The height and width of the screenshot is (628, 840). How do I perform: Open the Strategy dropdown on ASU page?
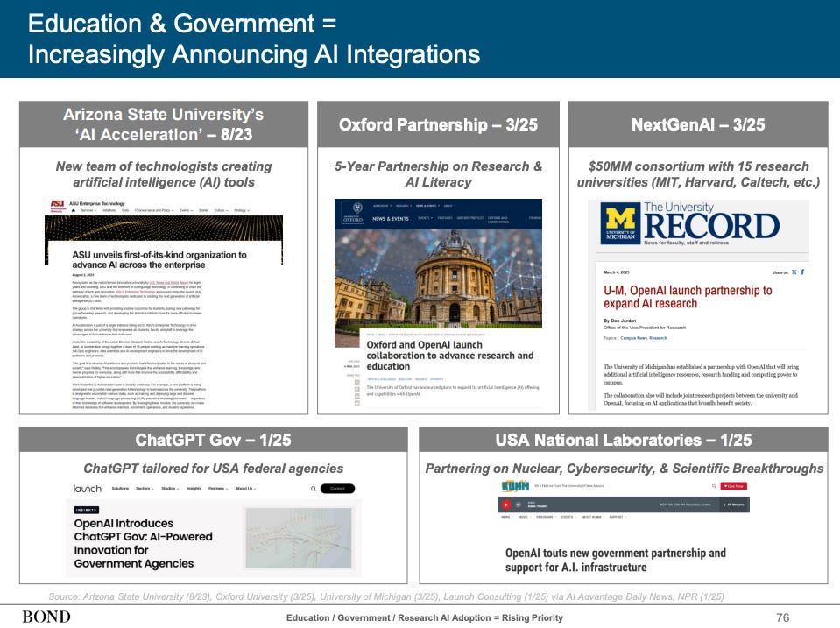click(242, 210)
